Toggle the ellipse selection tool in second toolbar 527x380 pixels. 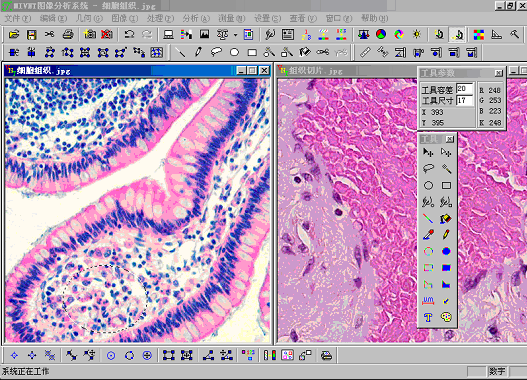pos(235,52)
